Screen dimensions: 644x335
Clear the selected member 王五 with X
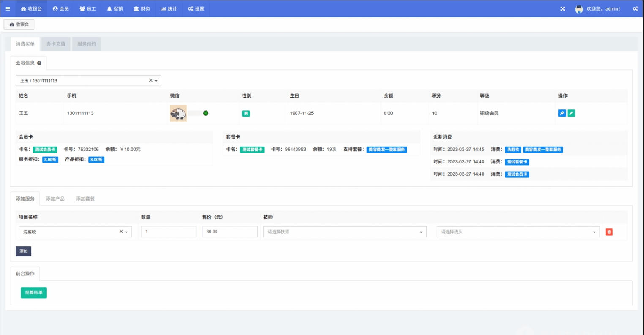[x=150, y=80]
